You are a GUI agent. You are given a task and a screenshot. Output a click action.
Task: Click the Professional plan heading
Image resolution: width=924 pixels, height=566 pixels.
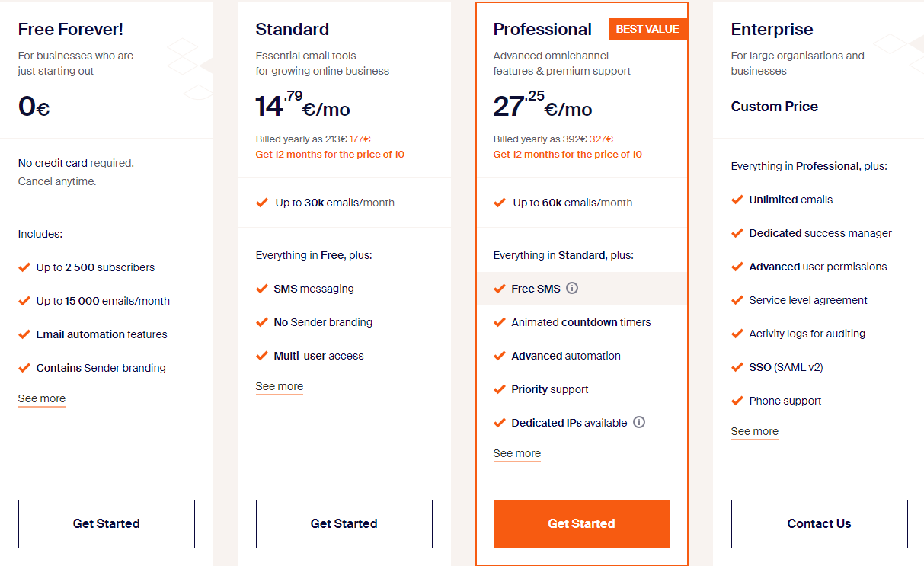pos(542,29)
